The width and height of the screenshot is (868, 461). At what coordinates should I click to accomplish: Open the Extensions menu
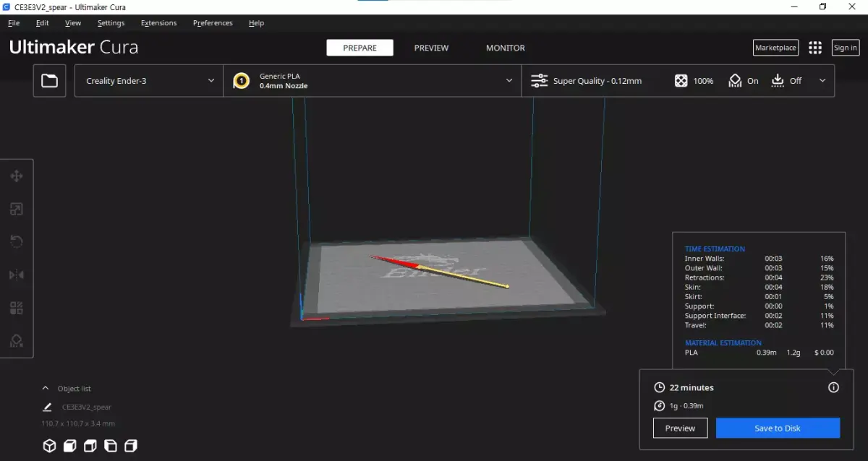[158, 22]
